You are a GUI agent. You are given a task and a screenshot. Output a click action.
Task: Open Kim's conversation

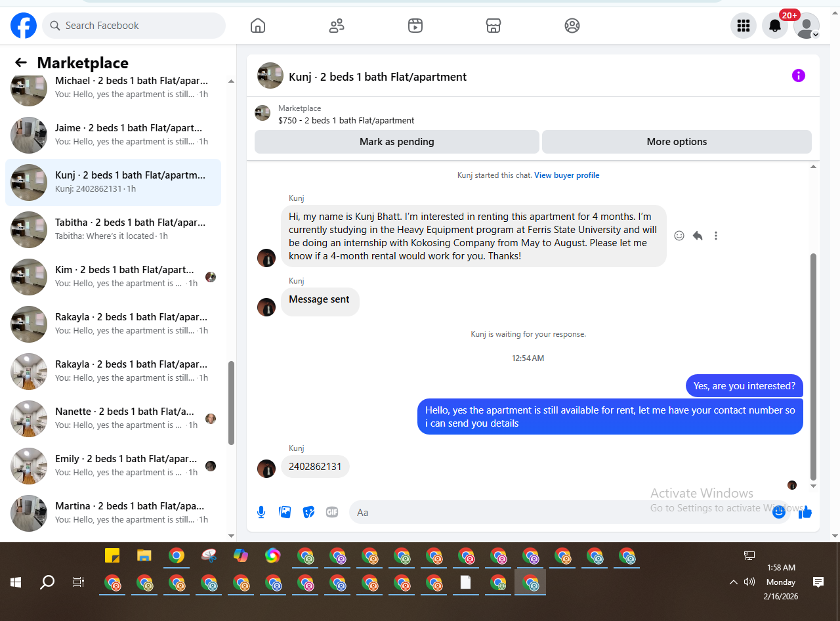click(113, 277)
